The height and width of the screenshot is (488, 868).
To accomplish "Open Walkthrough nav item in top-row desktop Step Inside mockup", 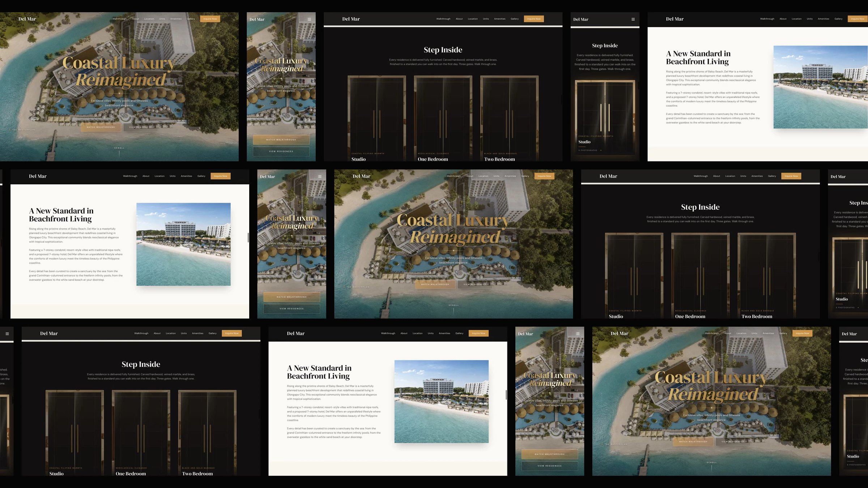I will [x=443, y=19].
